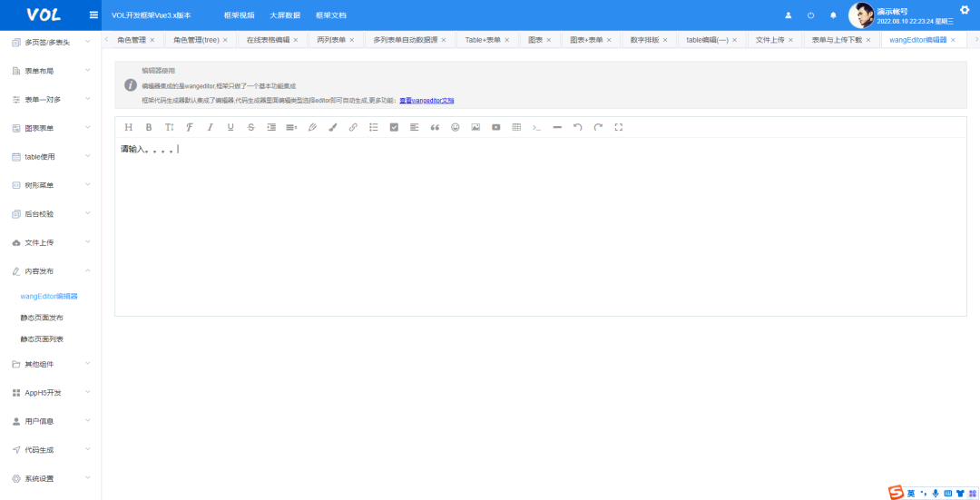
Task: Expand the 代码生成 sidebar menu
Action: point(51,450)
